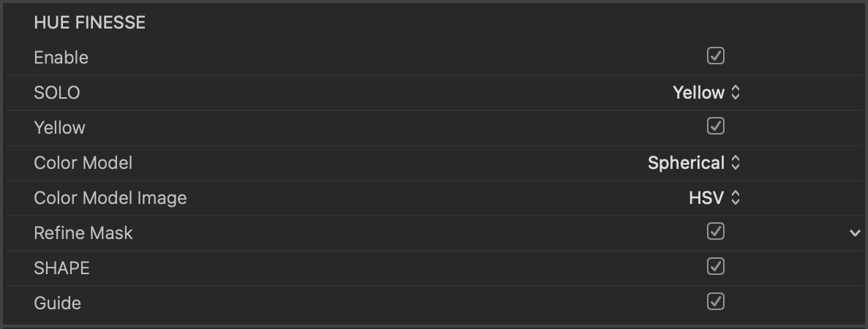Click the up-down arrows beside Yellow in SOLO
The width and height of the screenshot is (868, 329).
(736, 93)
